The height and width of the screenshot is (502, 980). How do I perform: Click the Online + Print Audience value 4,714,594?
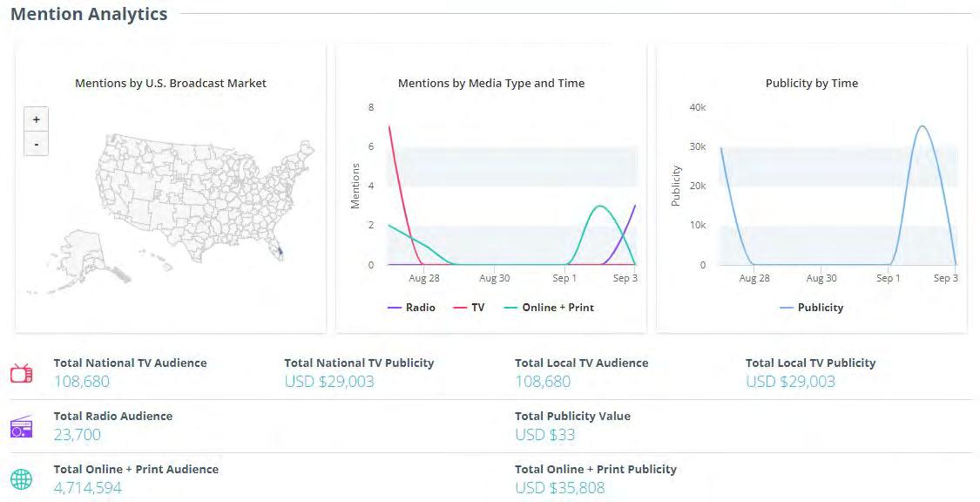pos(87,488)
